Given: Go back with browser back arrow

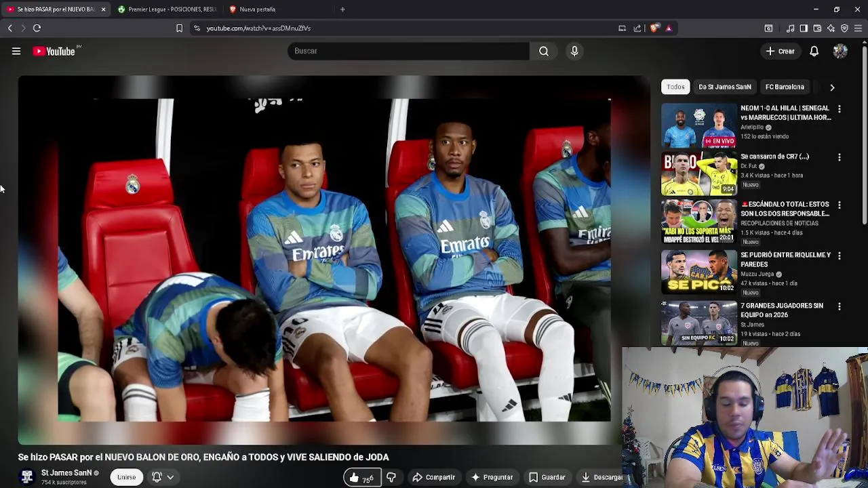Looking at the screenshot, I should (9, 28).
